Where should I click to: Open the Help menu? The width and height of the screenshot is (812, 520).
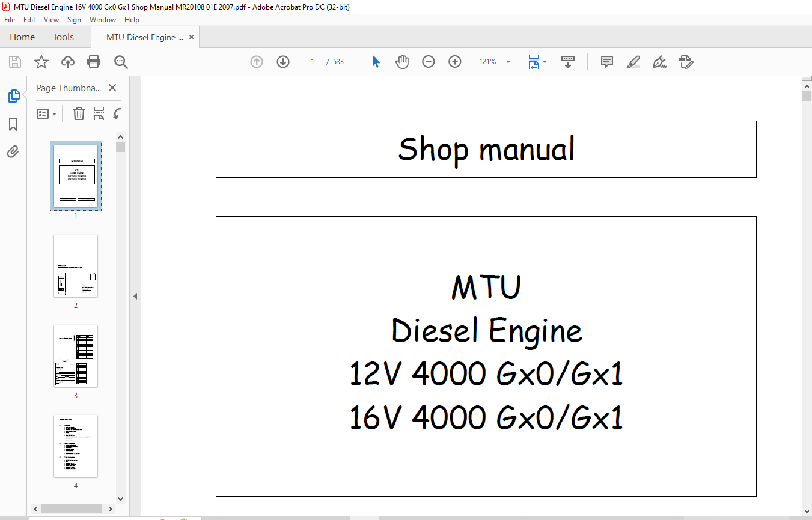coord(132,20)
